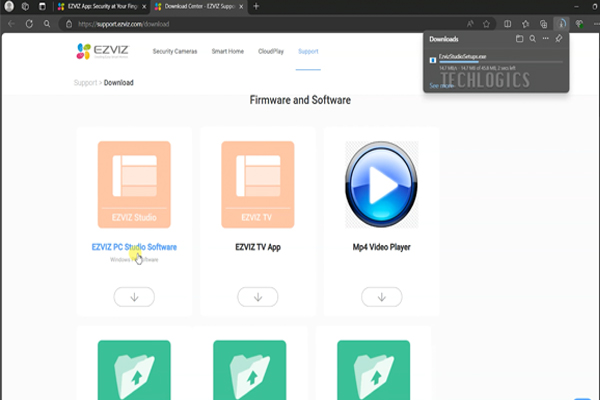This screenshot has height=400, width=600.
Task: Open downloads folder from Downloads panel
Action: tap(519, 39)
